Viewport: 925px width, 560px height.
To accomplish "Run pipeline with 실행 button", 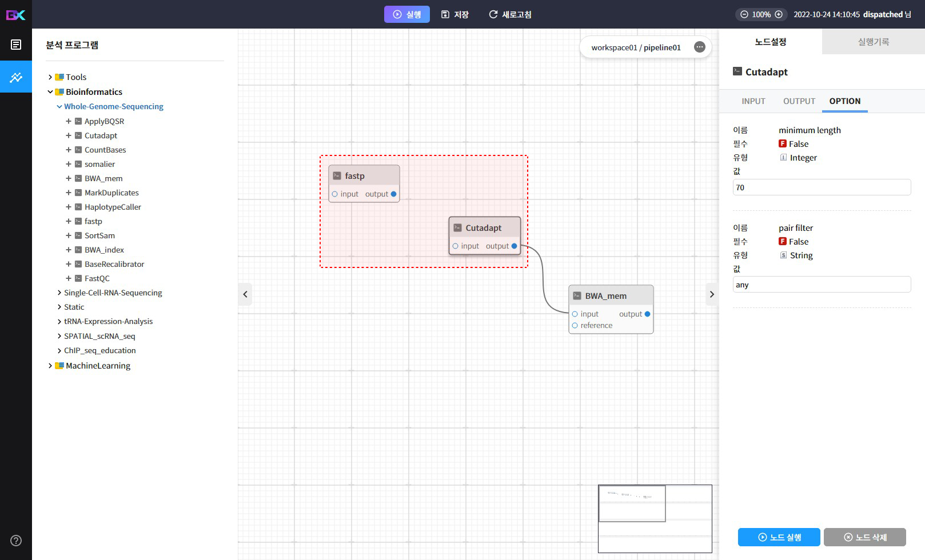I will tap(407, 14).
